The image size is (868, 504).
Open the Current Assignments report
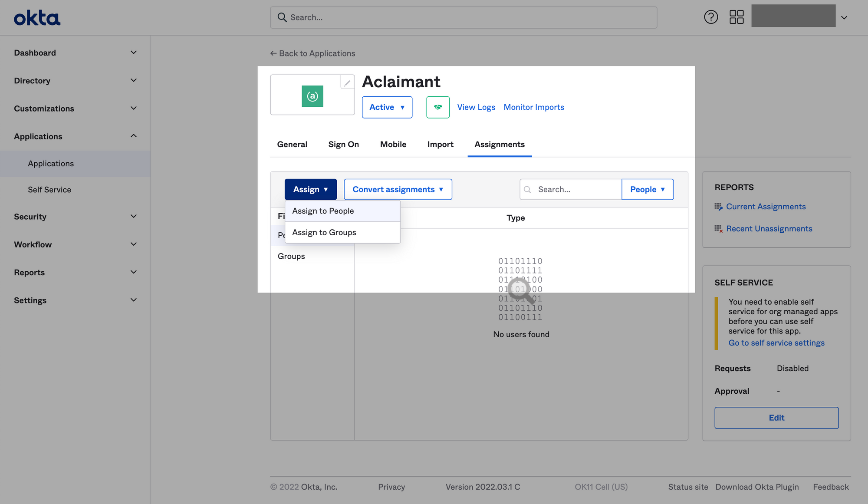point(766,207)
